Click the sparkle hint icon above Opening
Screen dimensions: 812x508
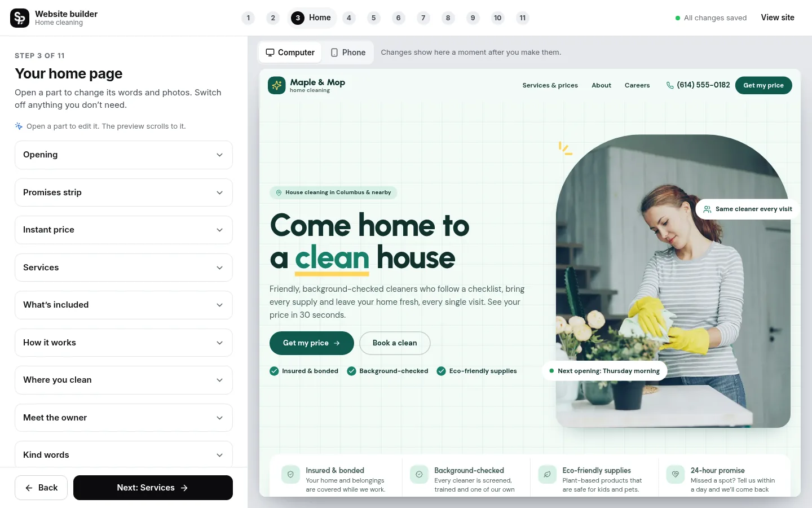tap(19, 126)
